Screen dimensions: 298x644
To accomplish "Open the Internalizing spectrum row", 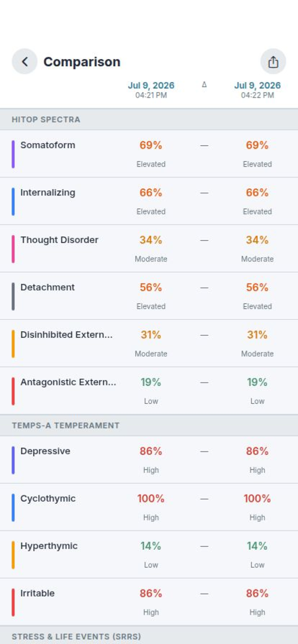I will click(149, 201).
